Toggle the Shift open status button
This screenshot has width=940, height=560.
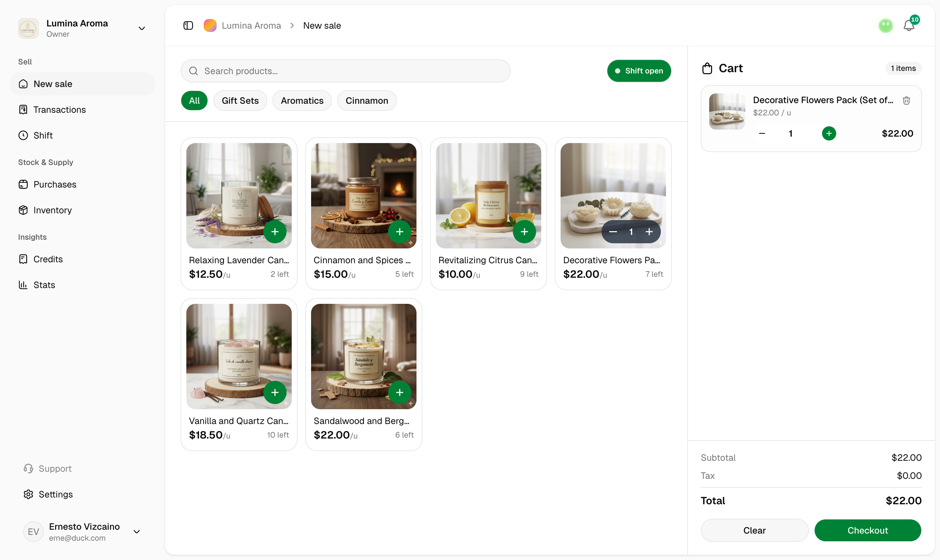coord(639,71)
